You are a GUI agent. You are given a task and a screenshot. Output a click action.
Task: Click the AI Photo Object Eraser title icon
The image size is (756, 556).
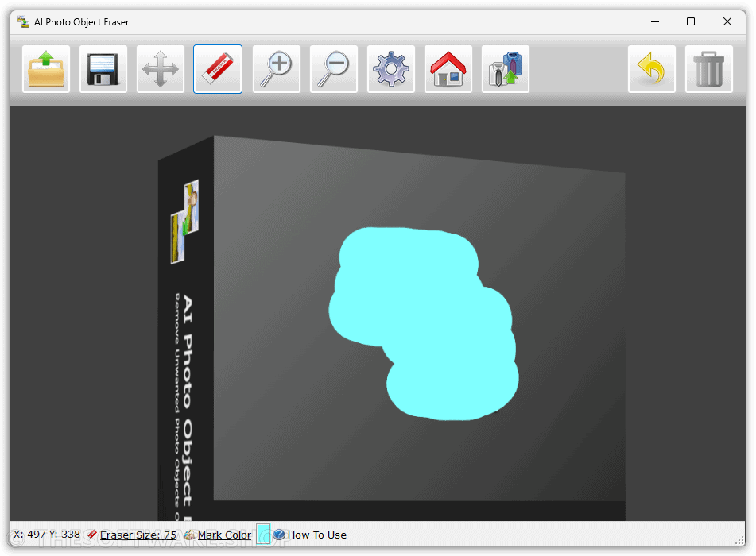pos(23,21)
